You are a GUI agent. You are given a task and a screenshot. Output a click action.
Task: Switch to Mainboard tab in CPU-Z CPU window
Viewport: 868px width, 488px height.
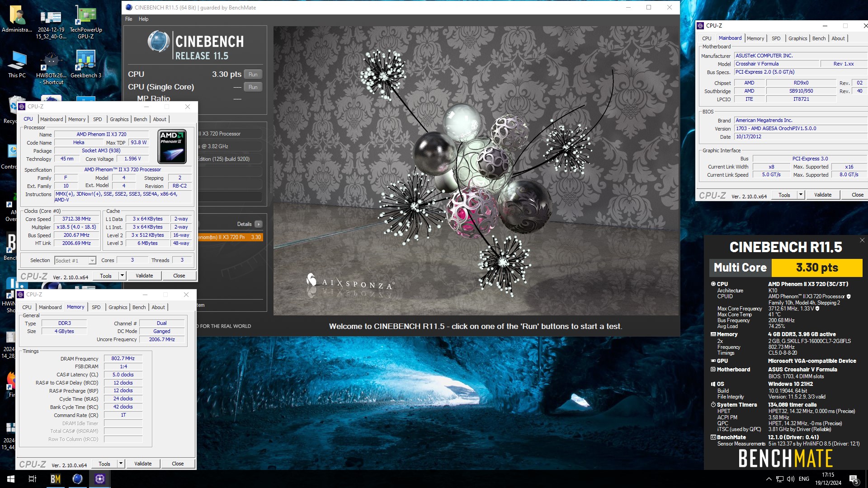click(x=52, y=119)
